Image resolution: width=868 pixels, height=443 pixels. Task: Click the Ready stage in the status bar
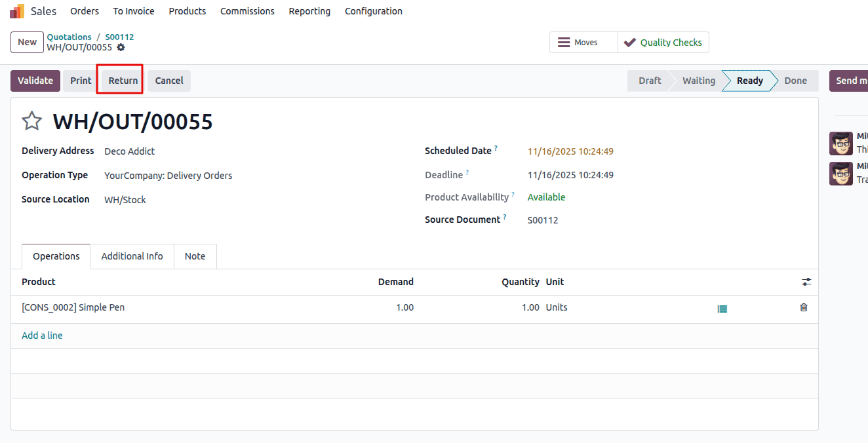749,80
